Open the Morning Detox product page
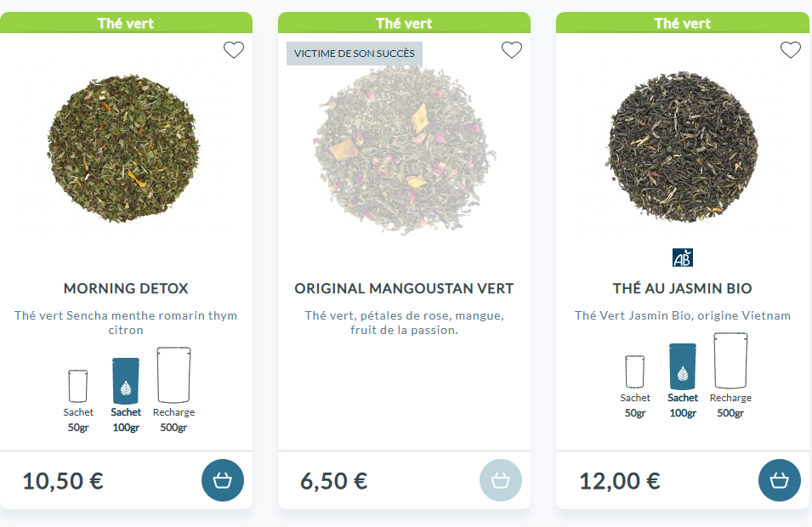The image size is (812, 527). [125, 288]
